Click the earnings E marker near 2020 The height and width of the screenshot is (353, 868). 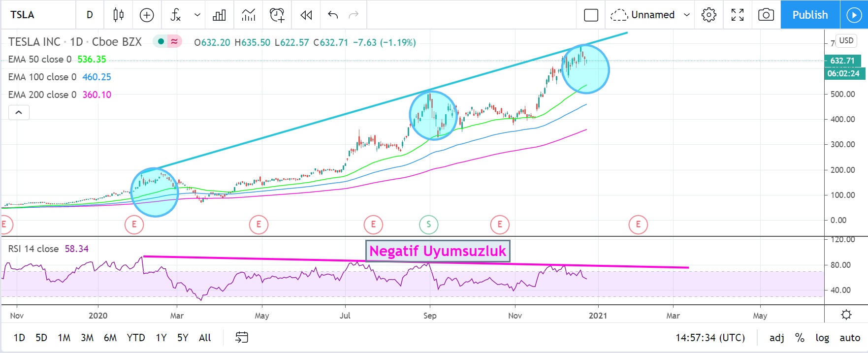[134, 225]
